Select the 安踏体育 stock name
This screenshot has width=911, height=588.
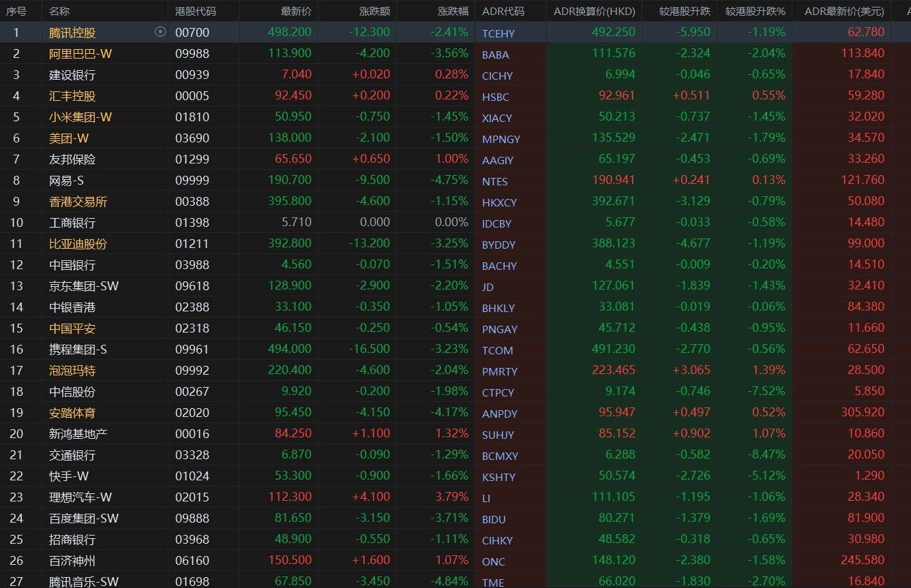[x=72, y=412]
